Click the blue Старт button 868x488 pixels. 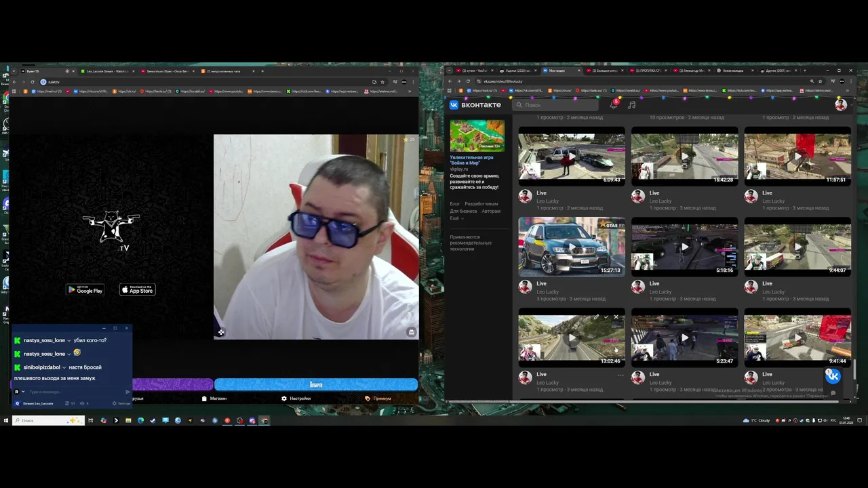tap(316, 384)
